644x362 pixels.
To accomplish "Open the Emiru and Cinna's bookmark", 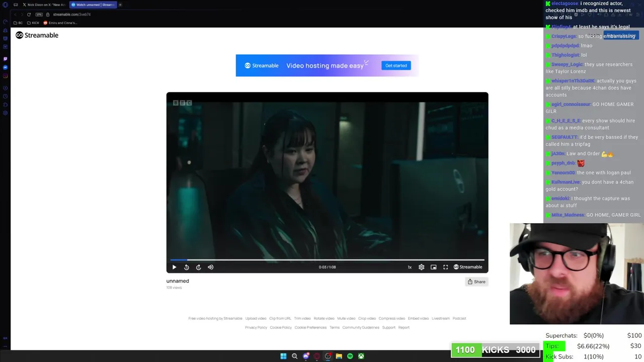I will click(60, 23).
